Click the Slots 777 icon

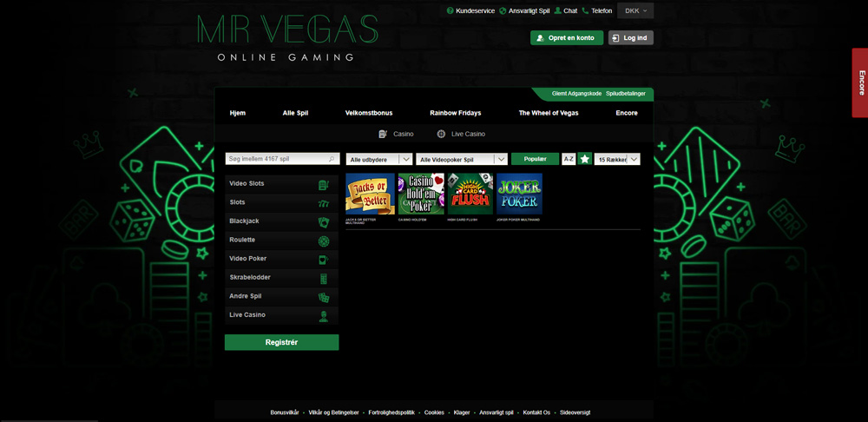coord(324,204)
